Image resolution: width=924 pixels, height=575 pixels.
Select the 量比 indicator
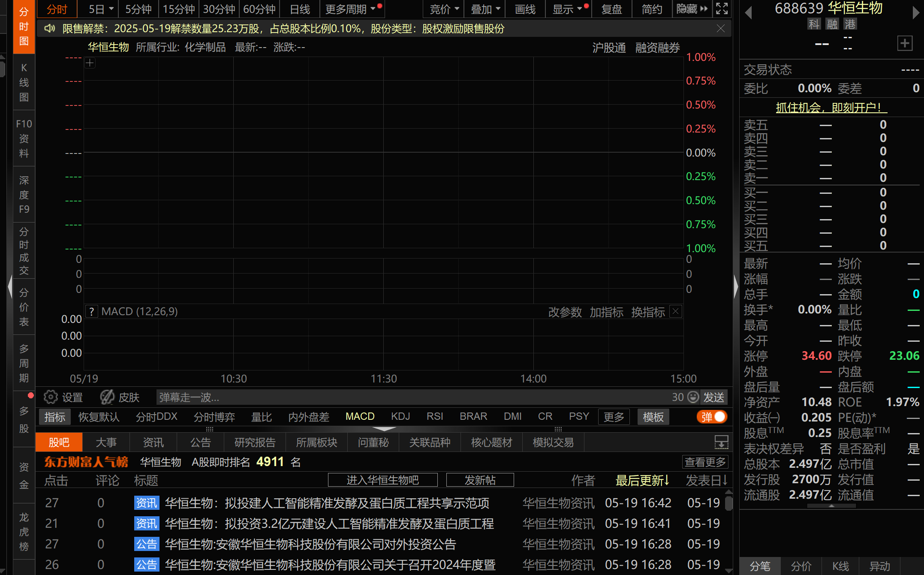coord(262,417)
